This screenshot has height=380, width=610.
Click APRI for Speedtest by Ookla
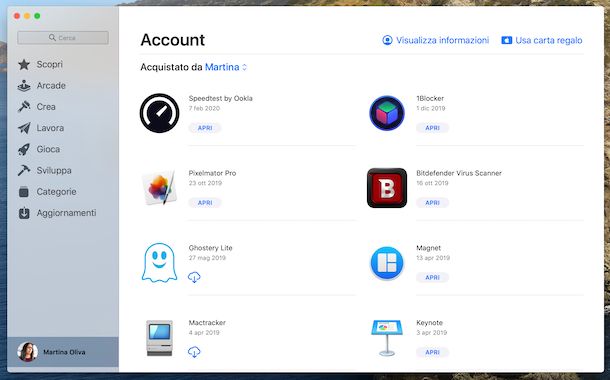click(205, 128)
